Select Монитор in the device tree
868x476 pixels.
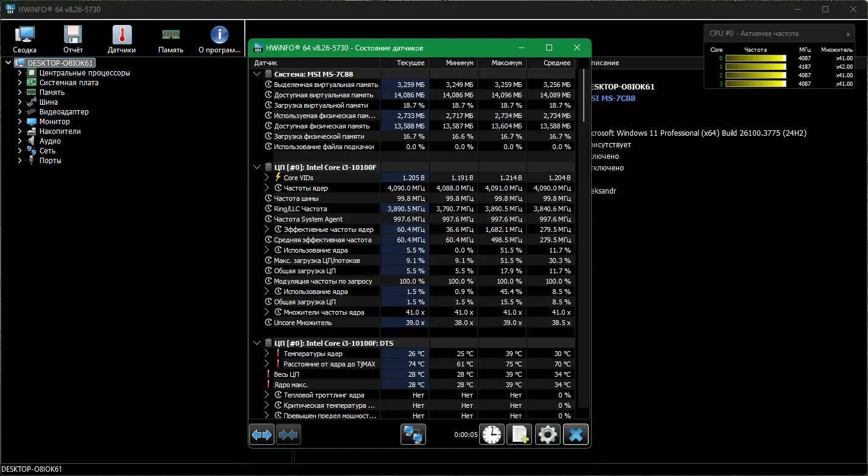point(54,122)
